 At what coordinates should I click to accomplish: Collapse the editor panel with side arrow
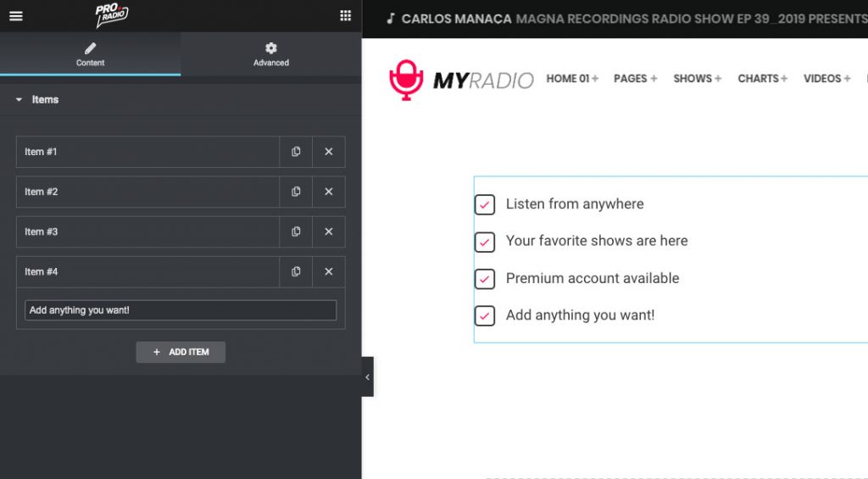click(x=367, y=377)
